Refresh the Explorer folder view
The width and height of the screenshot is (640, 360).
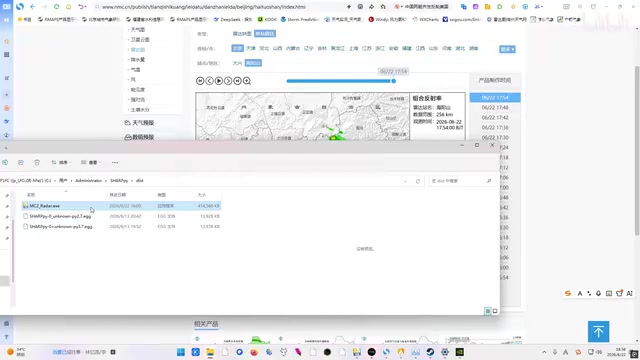(x=418, y=181)
